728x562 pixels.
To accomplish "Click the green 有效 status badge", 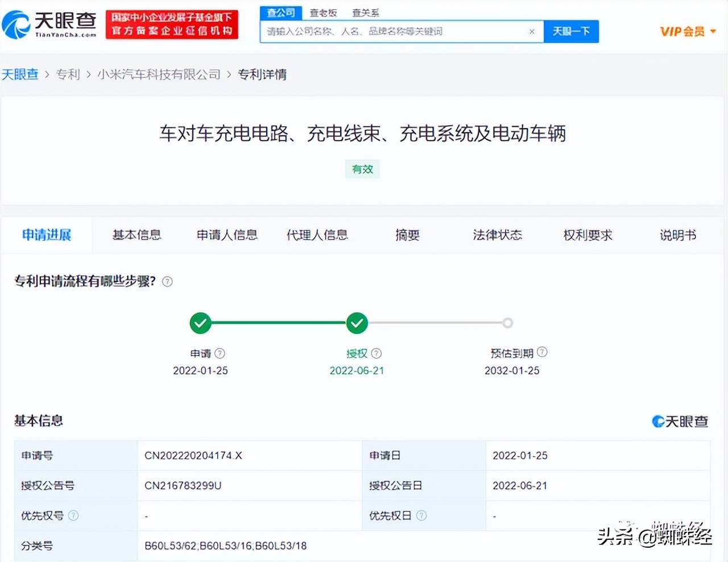I will coord(362,169).
